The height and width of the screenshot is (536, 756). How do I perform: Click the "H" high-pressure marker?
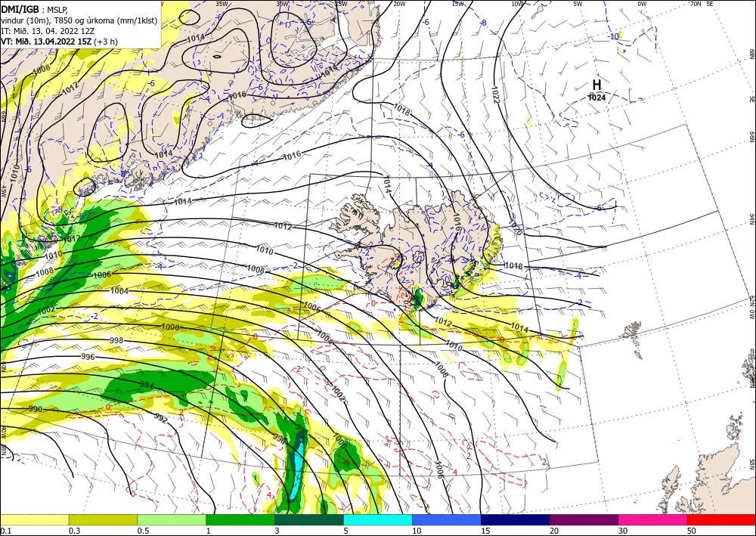[597, 85]
